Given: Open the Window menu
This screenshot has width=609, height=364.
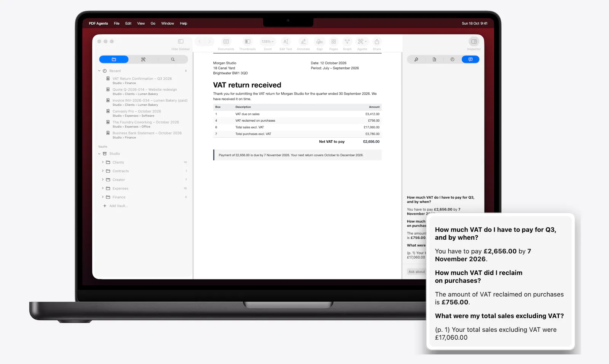Looking at the screenshot, I should pyautogui.click(x=167, y=24).
